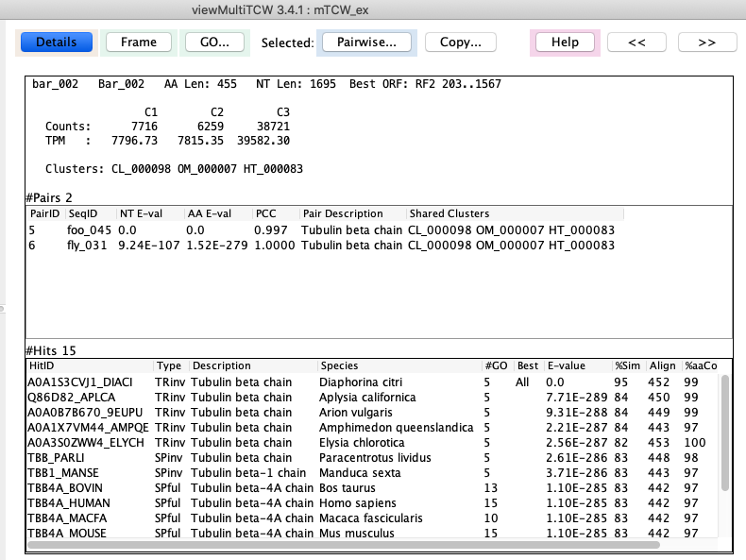Click the hits table vertical scrollbar

[x=724, y=434]
